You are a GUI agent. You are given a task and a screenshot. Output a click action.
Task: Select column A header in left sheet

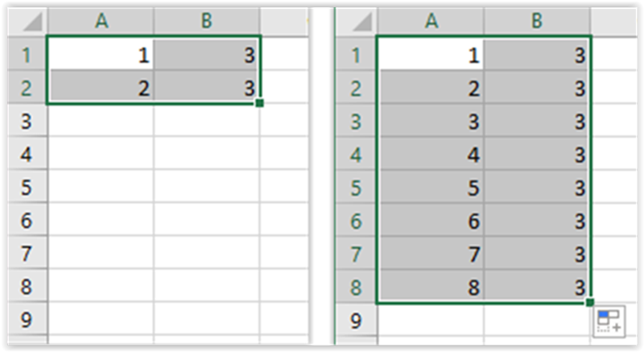(x=101, y=21)
